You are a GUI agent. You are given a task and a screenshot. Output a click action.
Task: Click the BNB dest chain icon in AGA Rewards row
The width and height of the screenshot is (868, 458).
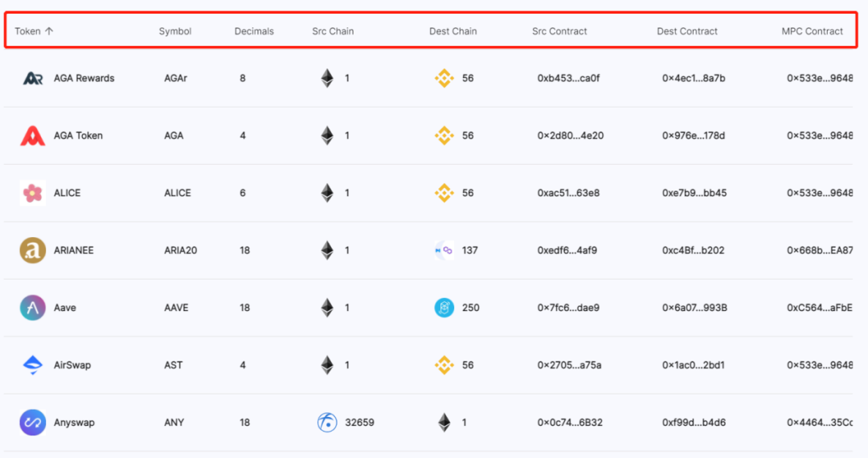pyautogui.click(x=444, y=79)
